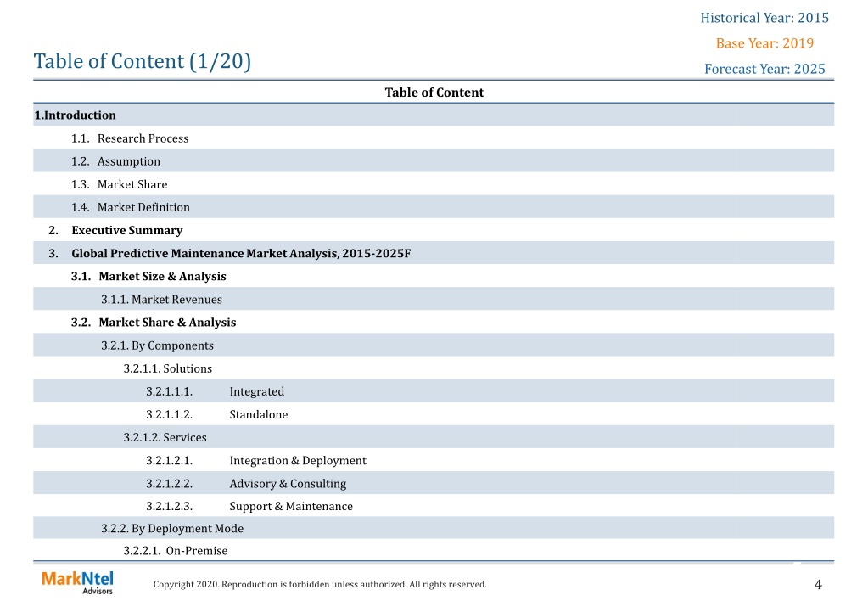Select the "3.1.1. Market Revenues" row
Screen dimensions: 868x601
(x=434, y=299)
